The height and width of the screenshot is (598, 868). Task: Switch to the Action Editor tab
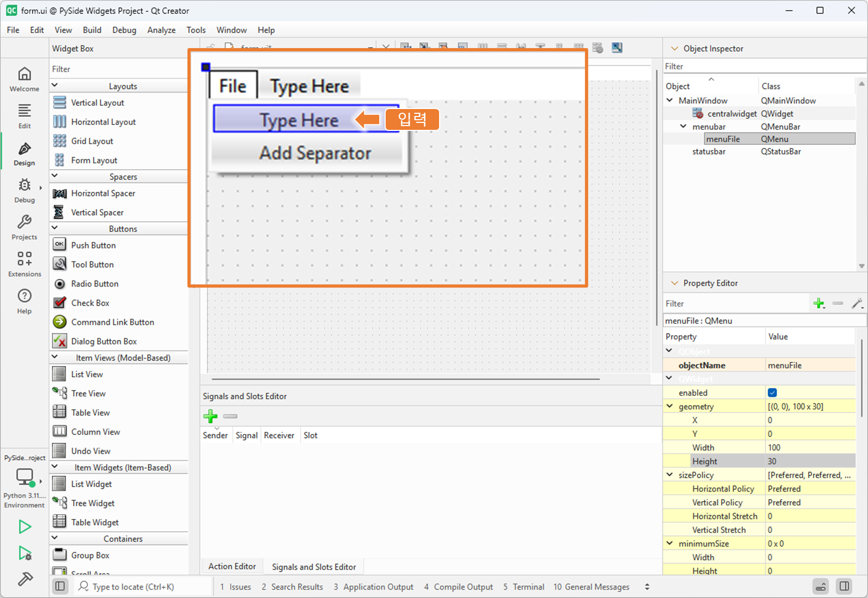(x=232, y=566)
